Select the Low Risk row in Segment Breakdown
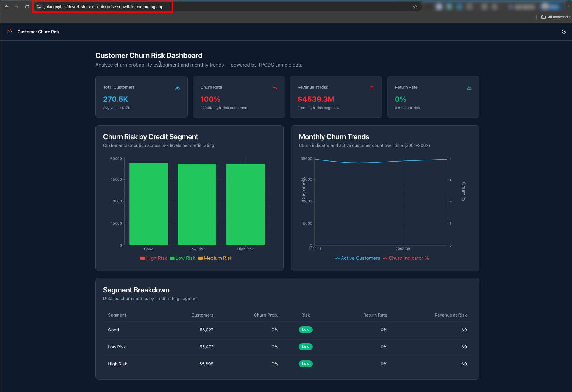The width and height of the screenshot is (572, 392). pos(287,347)
